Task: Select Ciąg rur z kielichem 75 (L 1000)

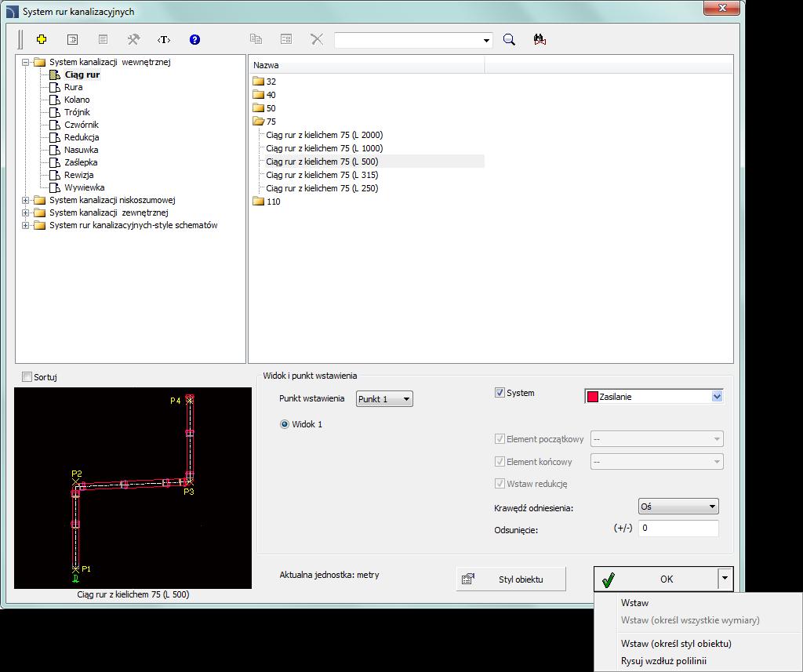Action: coord(324,148)
